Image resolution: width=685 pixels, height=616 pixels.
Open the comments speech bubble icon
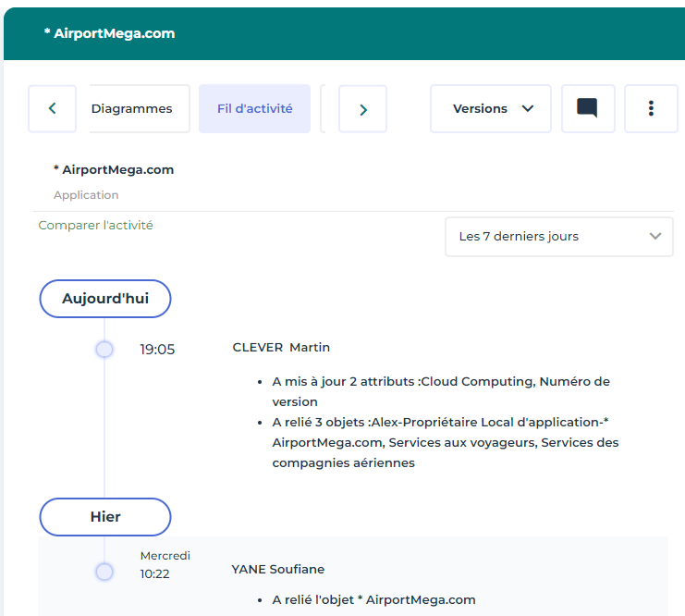[x=587, y=109]
